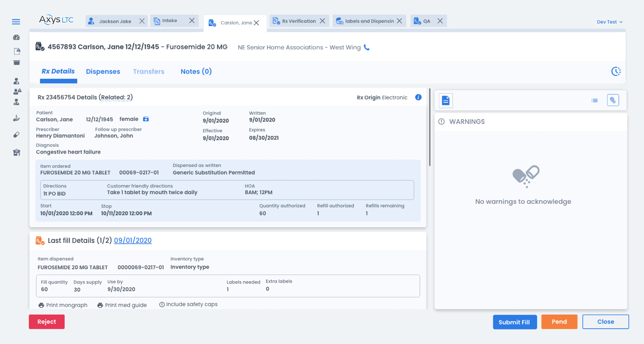Click use by date 9/30/2020
Image resolution: width=644 pixels, height=344 pixels.
pyautogui.click(x=121, y=289)
